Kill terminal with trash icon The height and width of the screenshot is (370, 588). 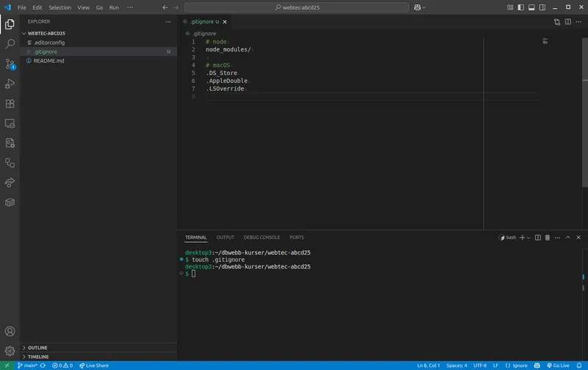pos(548,238)
